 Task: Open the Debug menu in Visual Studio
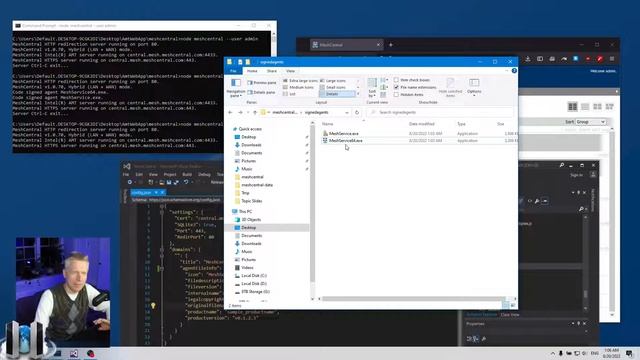click(204, 174)
